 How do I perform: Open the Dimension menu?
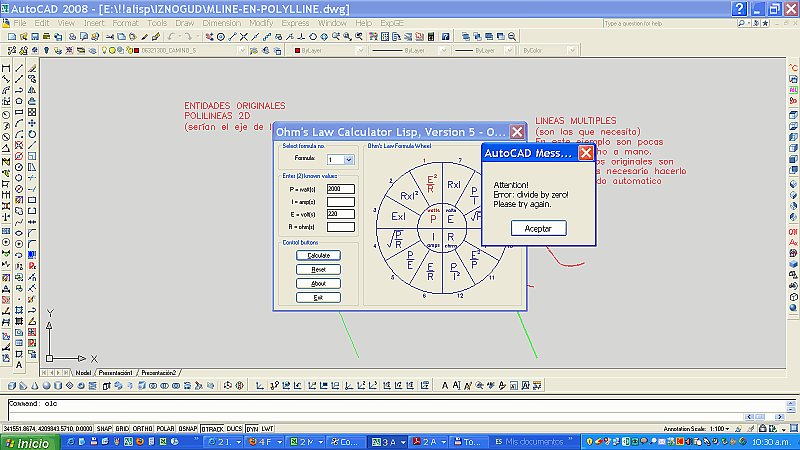tap(221, 23)
